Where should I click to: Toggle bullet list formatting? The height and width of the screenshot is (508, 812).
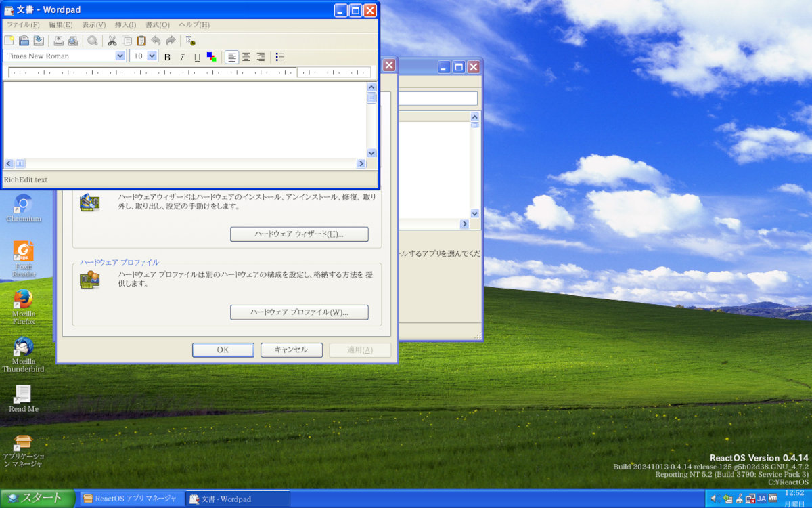(x=280, y=57)
